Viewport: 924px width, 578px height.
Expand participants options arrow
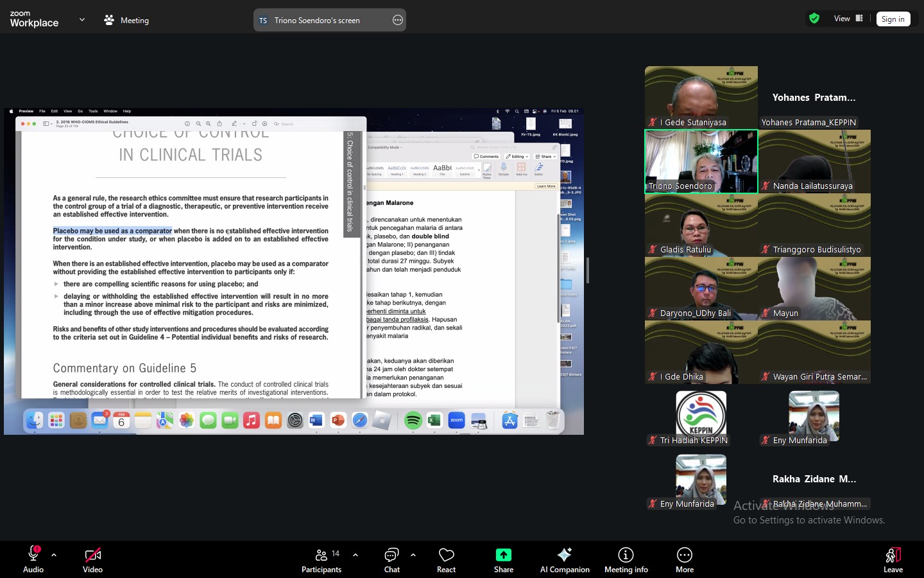pos(355,555)
